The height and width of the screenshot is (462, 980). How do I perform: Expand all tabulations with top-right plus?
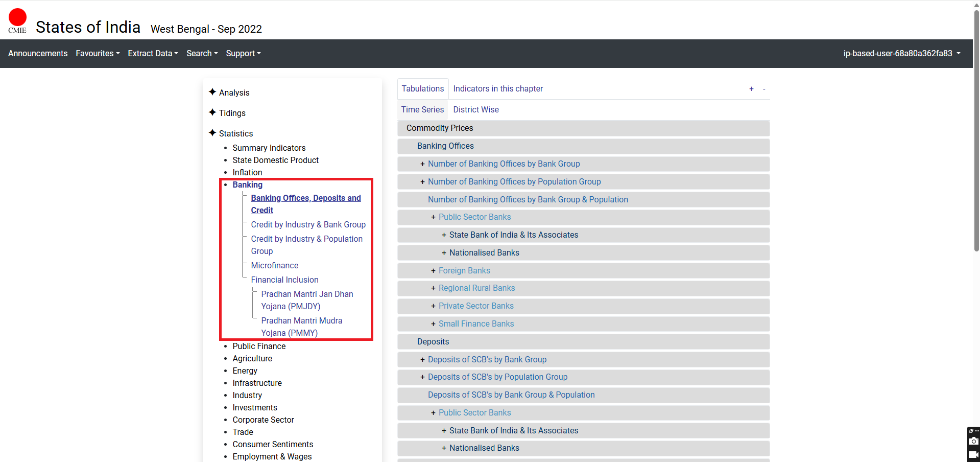(x=751, y=89)
